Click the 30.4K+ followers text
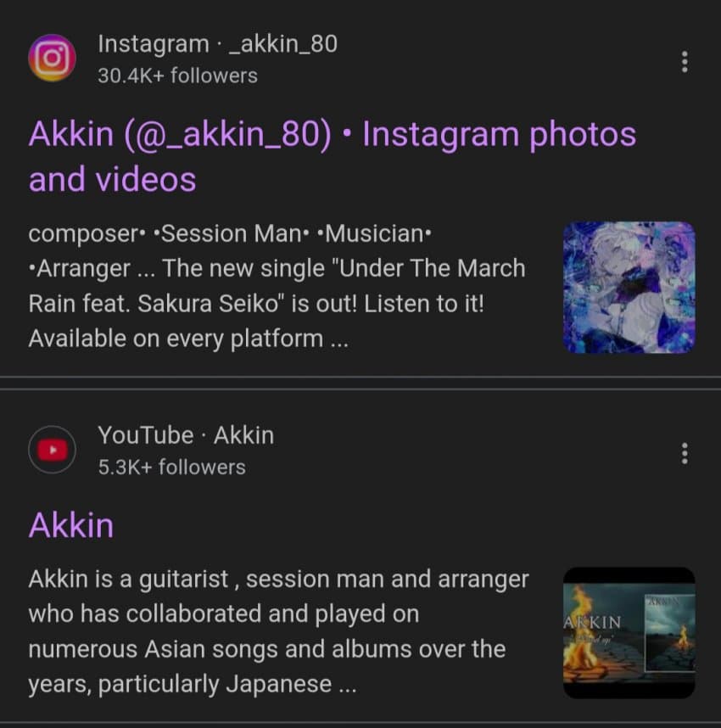This screenshot has width=721, height=728. coord(177,76)
